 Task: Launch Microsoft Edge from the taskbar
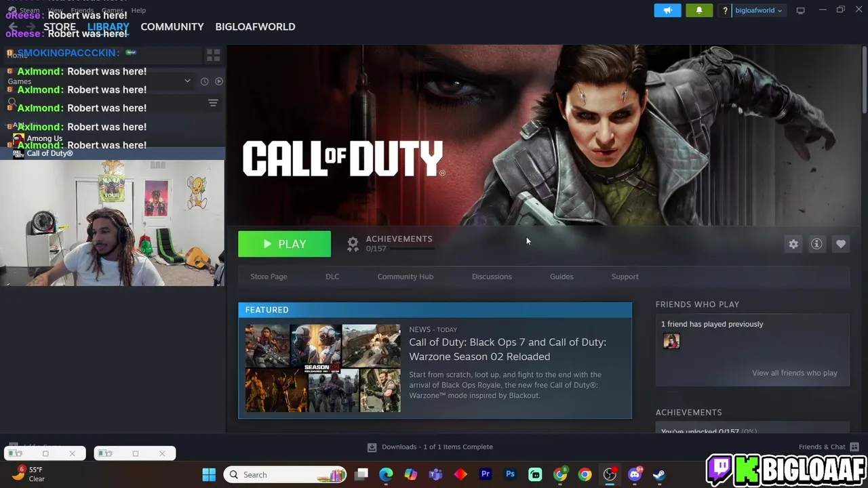click(x=386, y=474)
